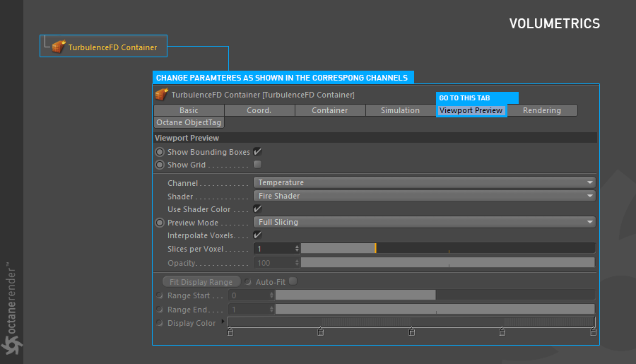Click the Slices per Voxel stepper arrows
This screenshot has height=364, width=636.
click(x=297, y=249)
